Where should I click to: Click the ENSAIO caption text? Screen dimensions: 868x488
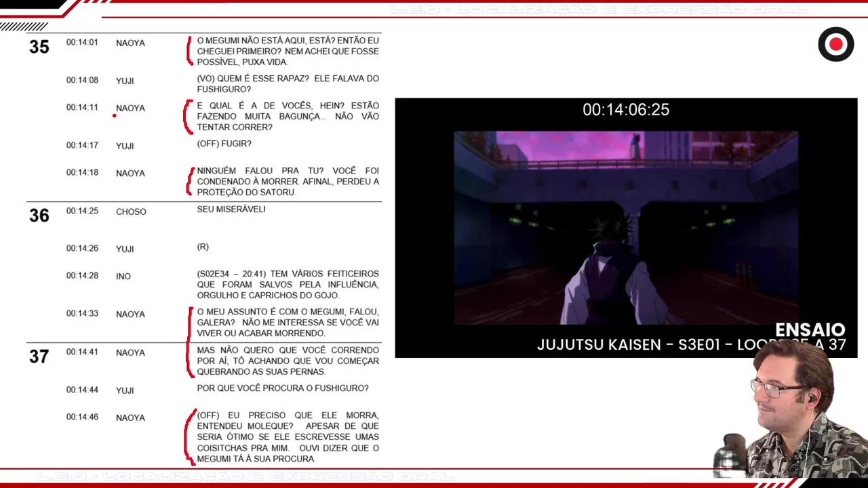click(x=810, y=330)
